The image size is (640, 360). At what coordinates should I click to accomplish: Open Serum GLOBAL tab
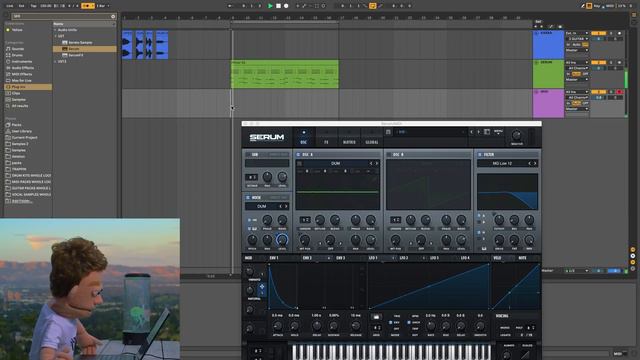371,138
